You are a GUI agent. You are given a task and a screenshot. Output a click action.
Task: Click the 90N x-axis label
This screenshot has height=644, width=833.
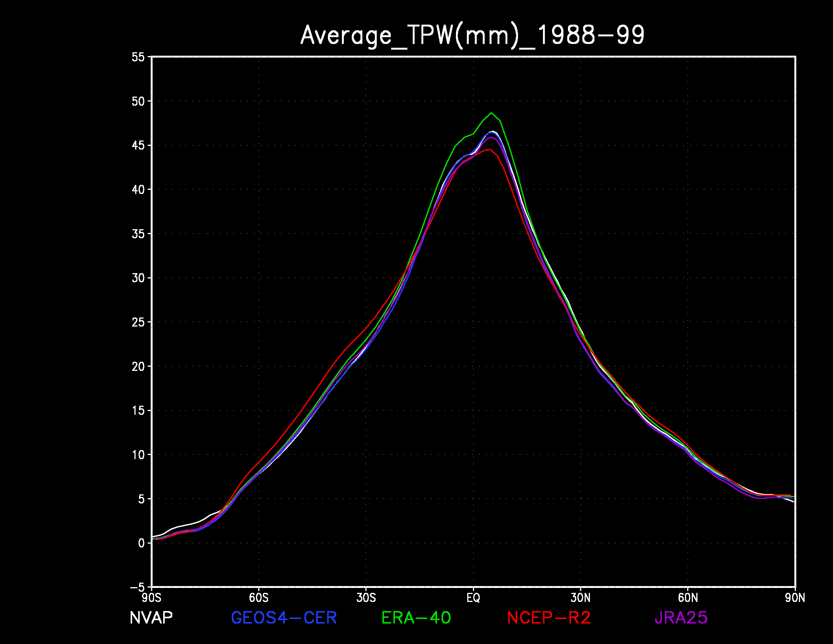pos(795,598)
